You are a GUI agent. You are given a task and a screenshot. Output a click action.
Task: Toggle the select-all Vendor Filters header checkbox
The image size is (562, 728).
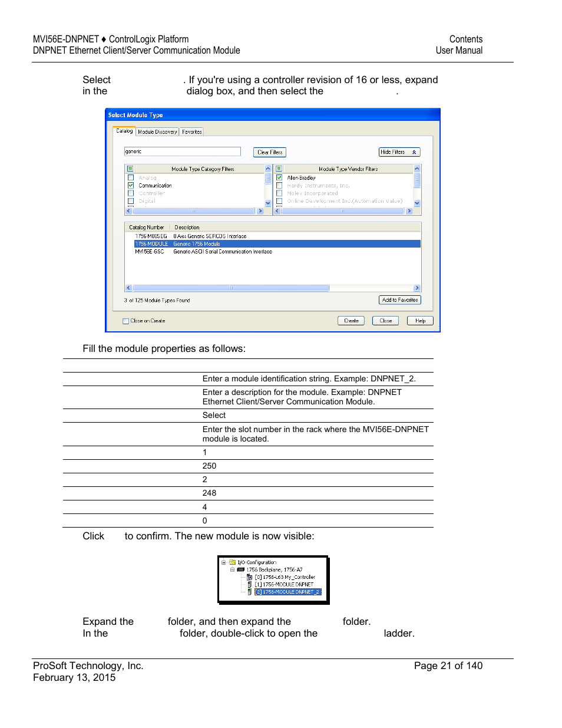279,169
